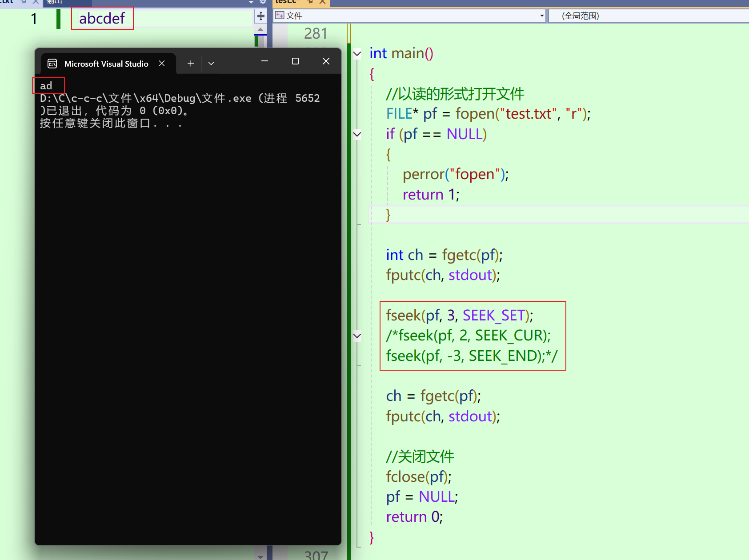Collapse the commented fseek block
749x560 pixels.
tap(357, 336)
